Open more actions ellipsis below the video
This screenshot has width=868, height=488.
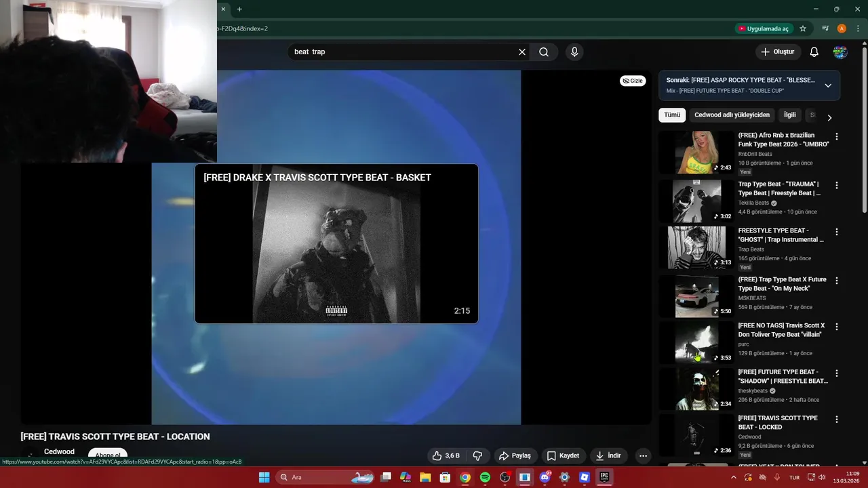(643, 455)
